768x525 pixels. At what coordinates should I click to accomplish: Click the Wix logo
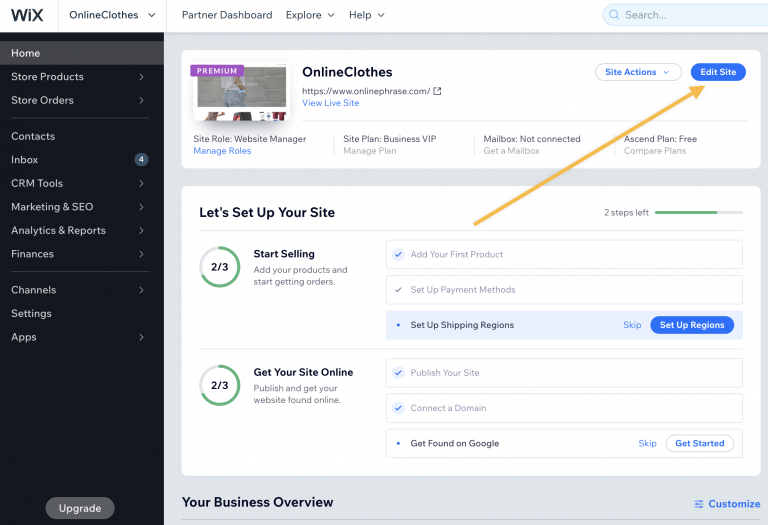(27, 15)
